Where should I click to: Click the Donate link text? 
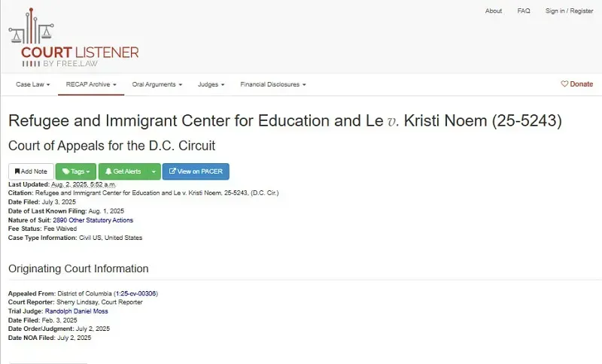coord(581,83)
